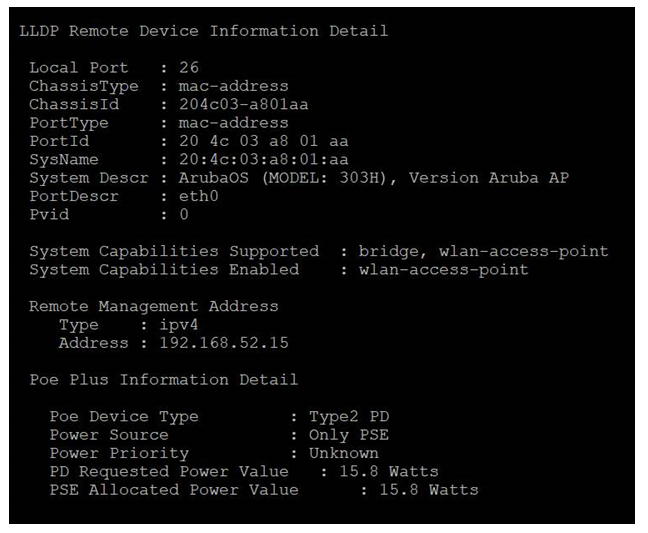Click the Poe Plus Information Detail heading
Image resolution: width=648 pixels, height=533 pixels.
click(x=164, y=379)
